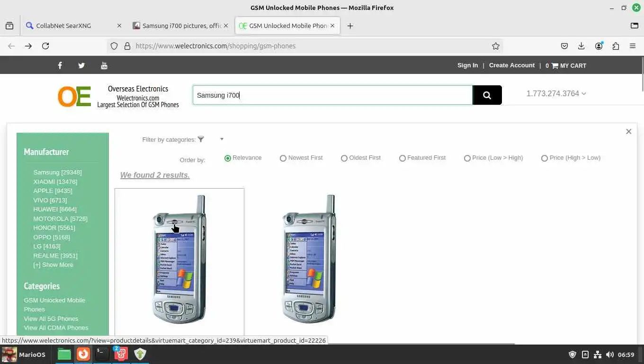Open Firefox application hamburger menu
Viewport: 644px width, 364px height.
pos(633,46)
